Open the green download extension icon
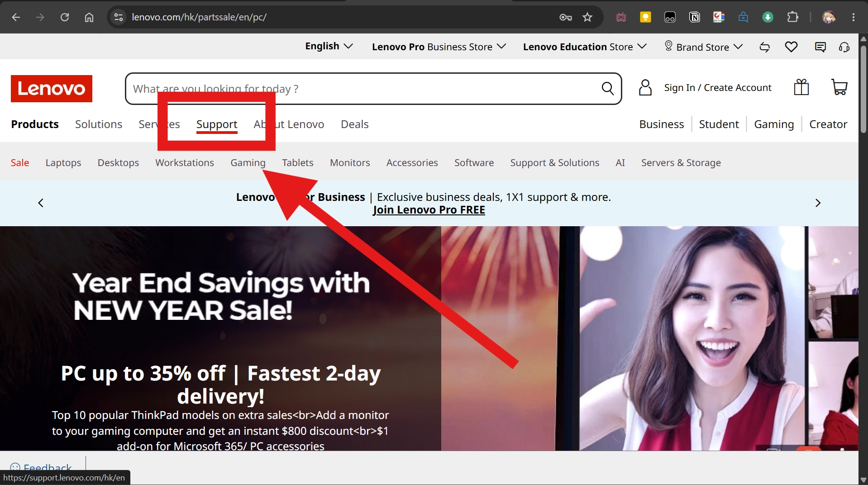 [x=768, y=17]
